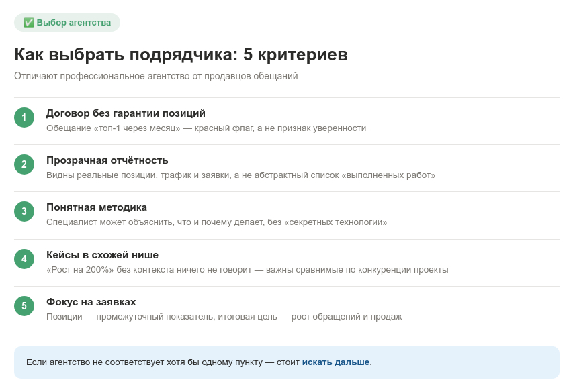
Task: Click the number 3 green circle
Action: [24, 211]
